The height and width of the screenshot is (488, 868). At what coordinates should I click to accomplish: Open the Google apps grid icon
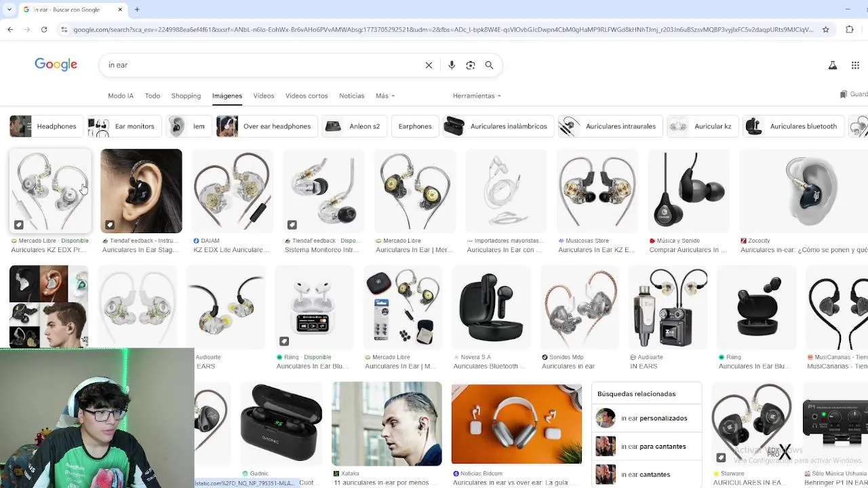tap(855, 65)
